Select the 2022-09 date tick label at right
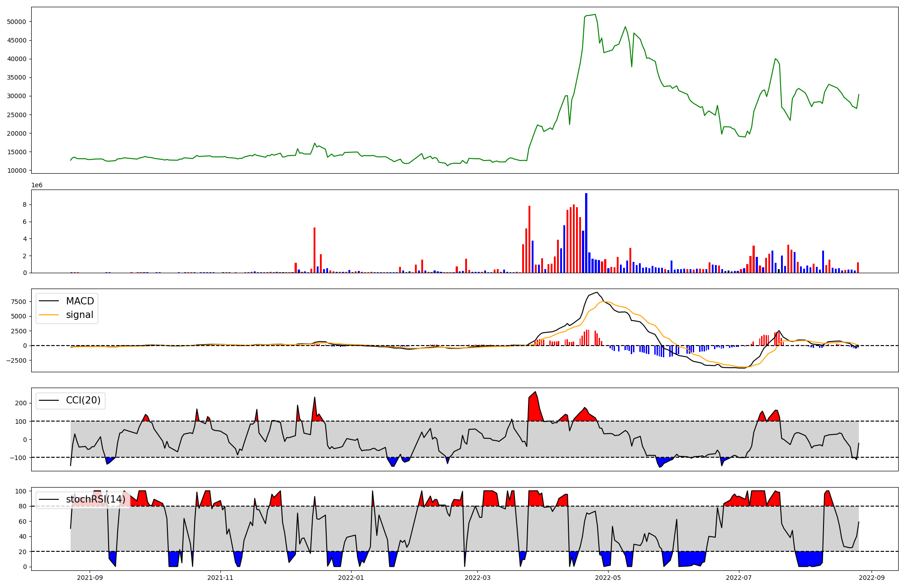 [872, 578]
